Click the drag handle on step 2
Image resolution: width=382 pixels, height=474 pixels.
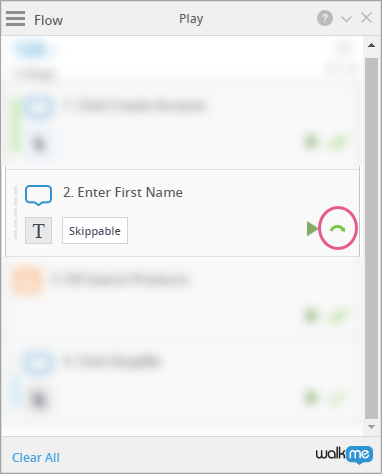[x=15, y=213]
